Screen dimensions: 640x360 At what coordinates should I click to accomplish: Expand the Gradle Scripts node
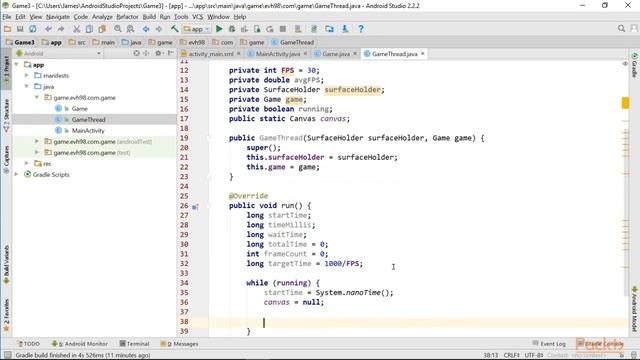tap(17, 174)
